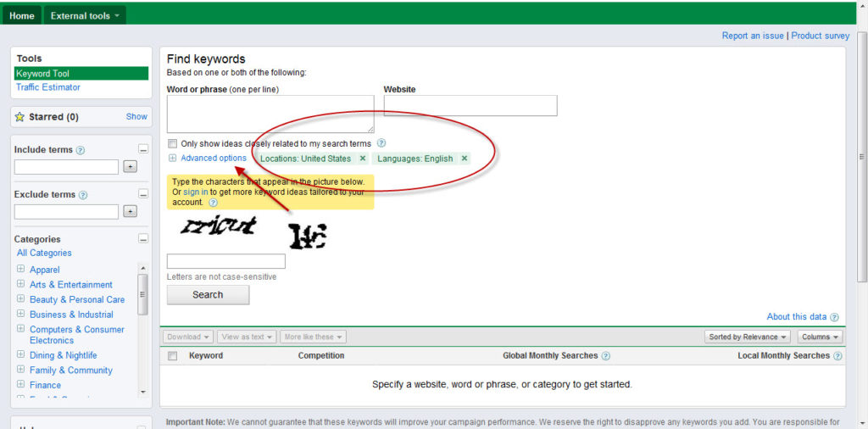Open the External tools dropdown menu
The image size is (868, 429).
click(x=85, y=15)
